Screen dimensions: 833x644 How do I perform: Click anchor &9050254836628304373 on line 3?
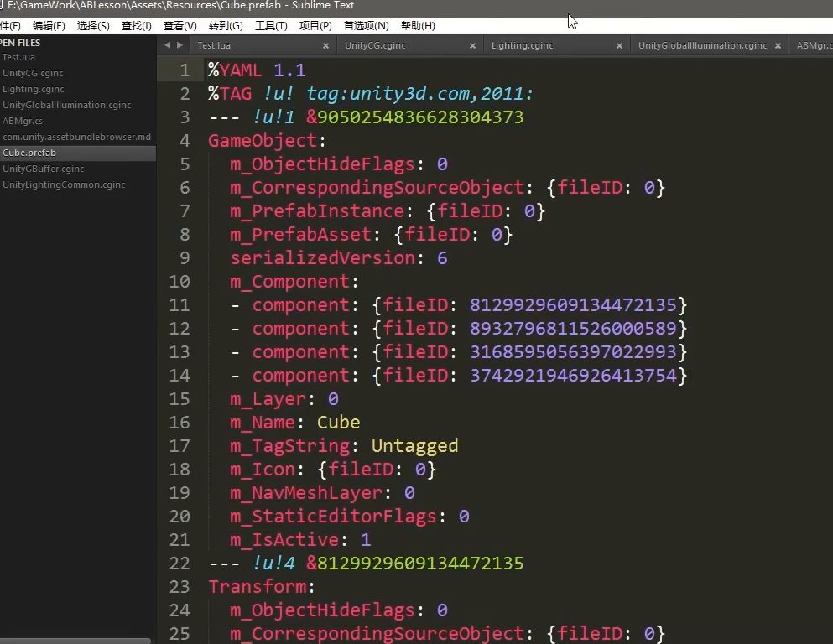click(x=415, y=117)
